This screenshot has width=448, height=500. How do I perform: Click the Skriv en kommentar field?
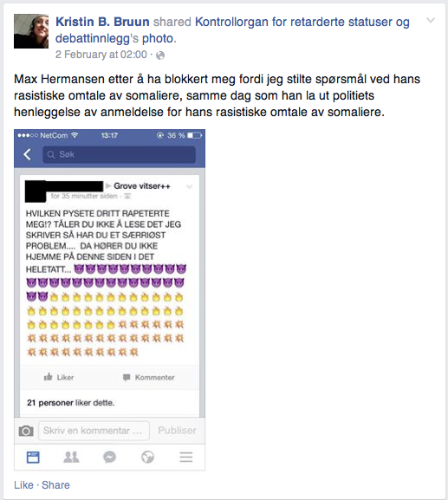94,431
